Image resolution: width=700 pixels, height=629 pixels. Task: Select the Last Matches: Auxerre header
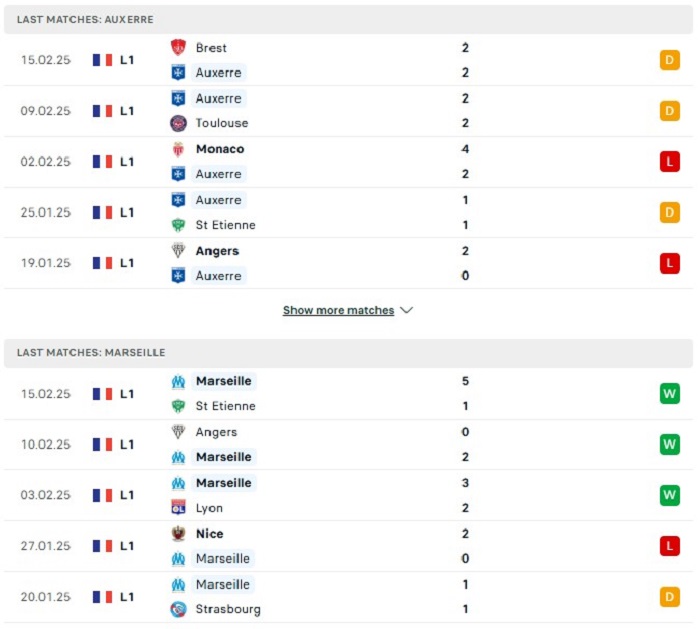348,20
